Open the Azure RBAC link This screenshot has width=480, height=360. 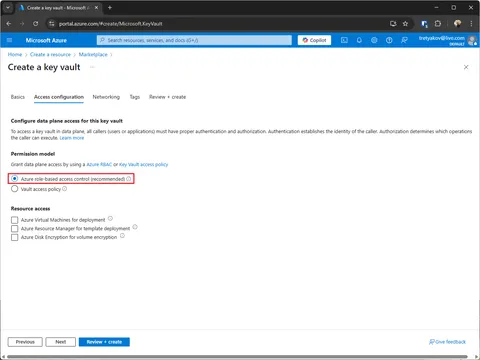point(99,164)
